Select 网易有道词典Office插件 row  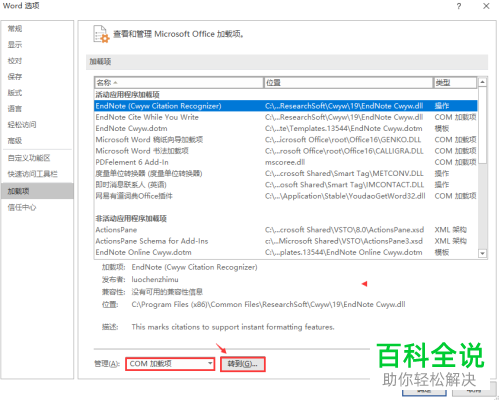pos(286,196)
